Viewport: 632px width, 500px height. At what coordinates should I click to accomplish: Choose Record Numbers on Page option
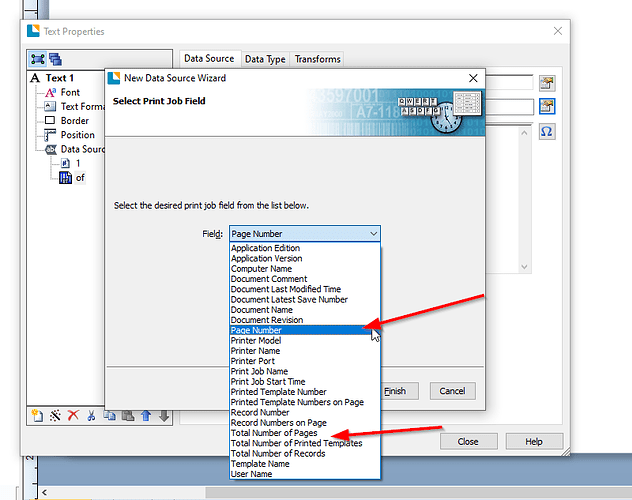pyautogui.click(x=305, y=423)
